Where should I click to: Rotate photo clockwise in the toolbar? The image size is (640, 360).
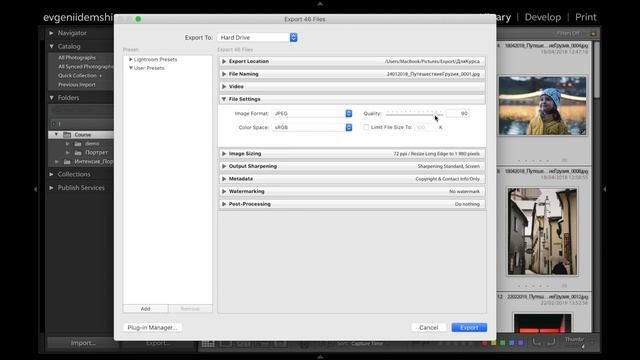[551, 342]
